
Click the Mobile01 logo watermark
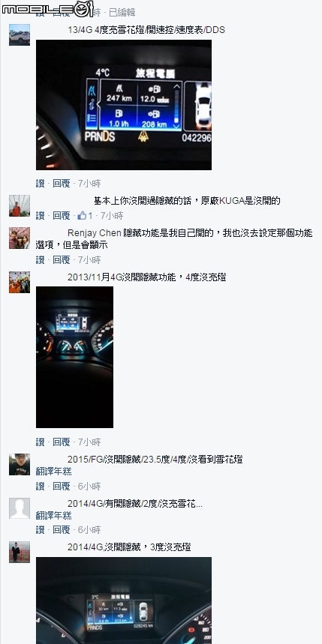coord(47,9)
